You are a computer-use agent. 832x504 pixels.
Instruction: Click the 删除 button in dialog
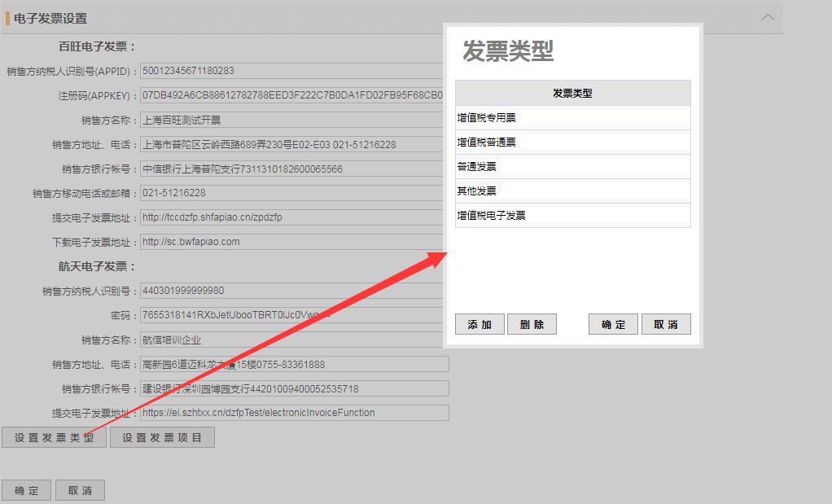coord(532,324)
